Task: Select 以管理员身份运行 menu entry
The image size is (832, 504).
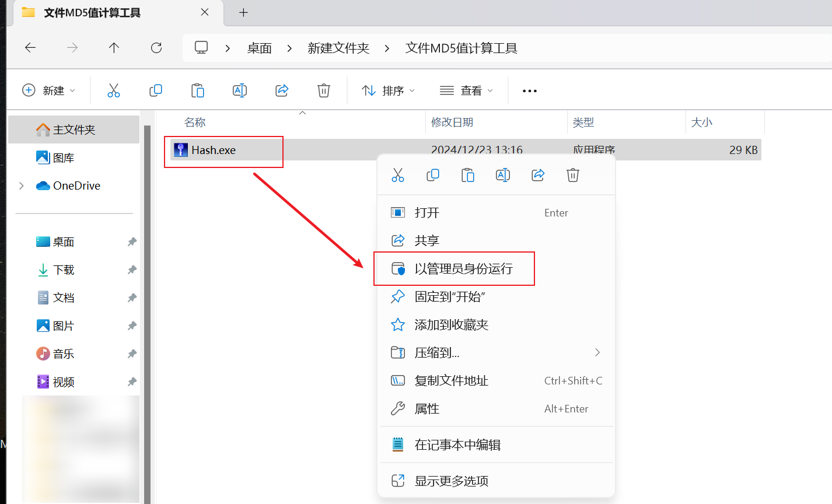Action: 497,268
